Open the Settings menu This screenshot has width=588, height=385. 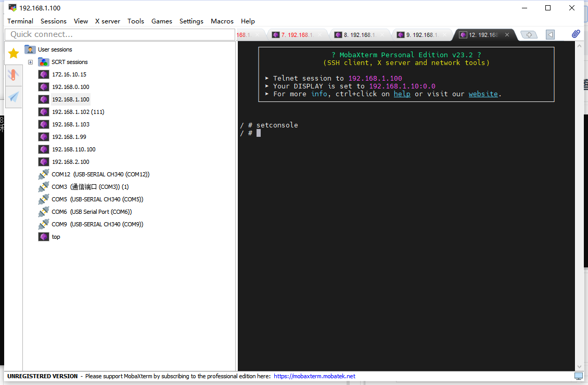pos(191,21)
